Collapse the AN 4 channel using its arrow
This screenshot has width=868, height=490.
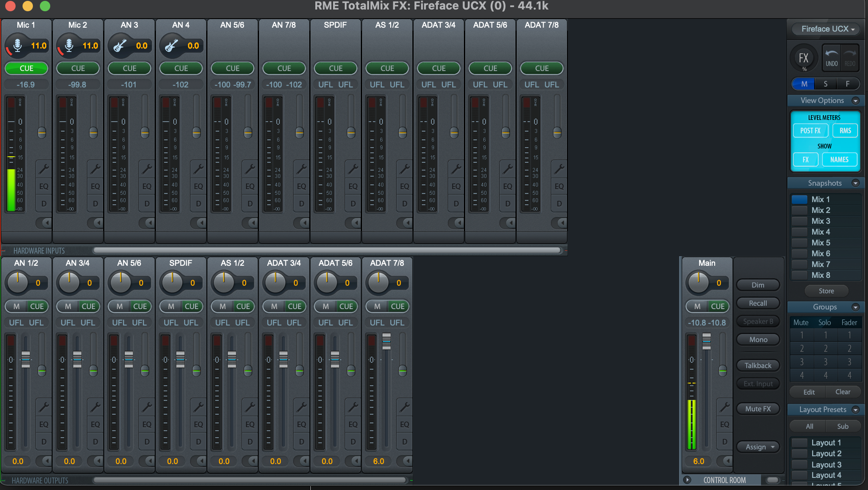point(201,222)
